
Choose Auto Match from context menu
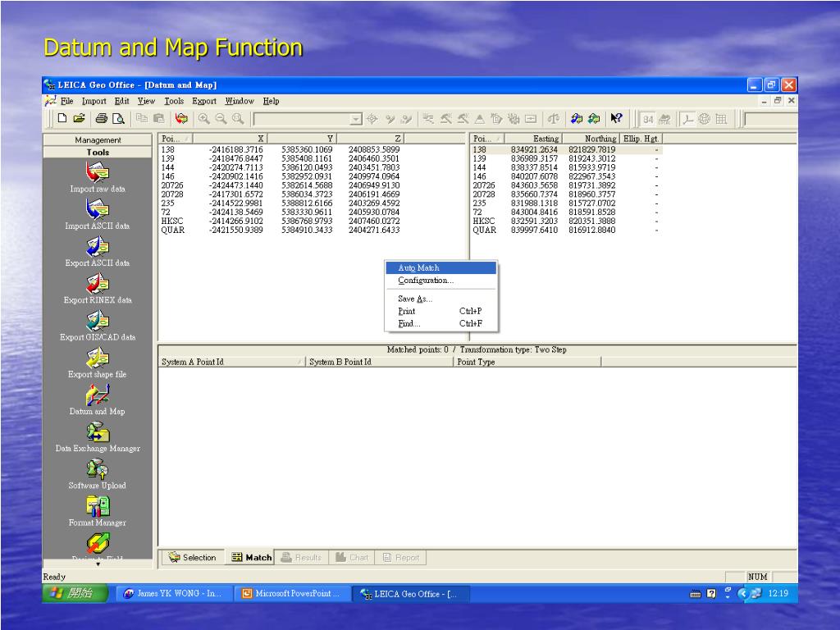coord(441,267)
